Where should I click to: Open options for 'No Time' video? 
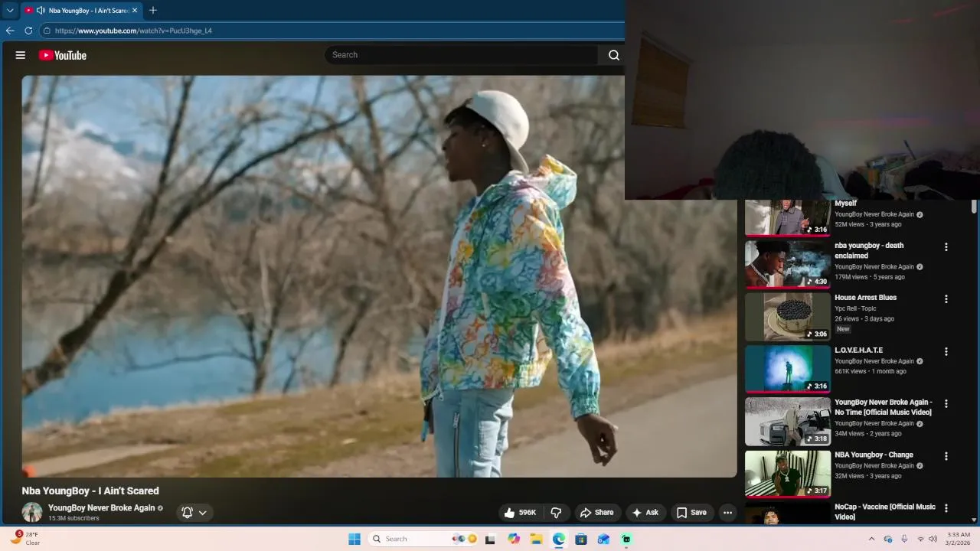pos(946,404)
